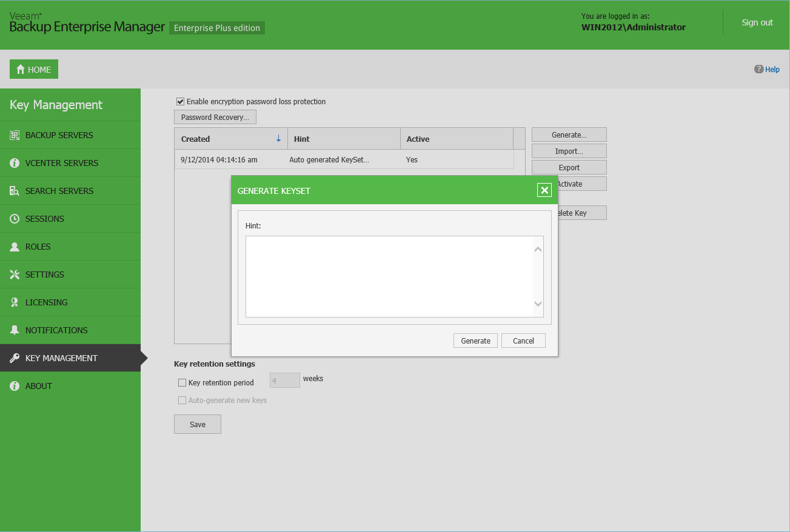Open the About section
Viewport: 790px width, 532px height.
[70, 386]
